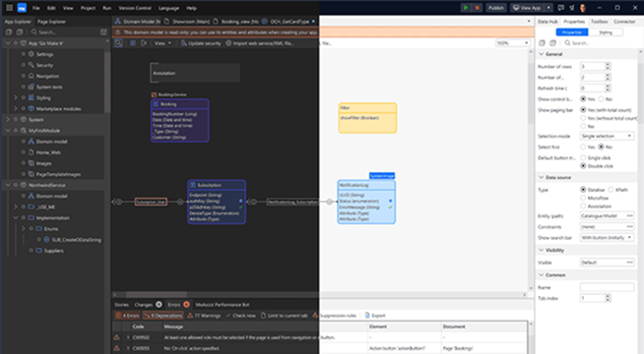The height and width of the screenshot is (354, 644).
Task: Open the 100% zoom level dropdown
Action: point(512,43)
